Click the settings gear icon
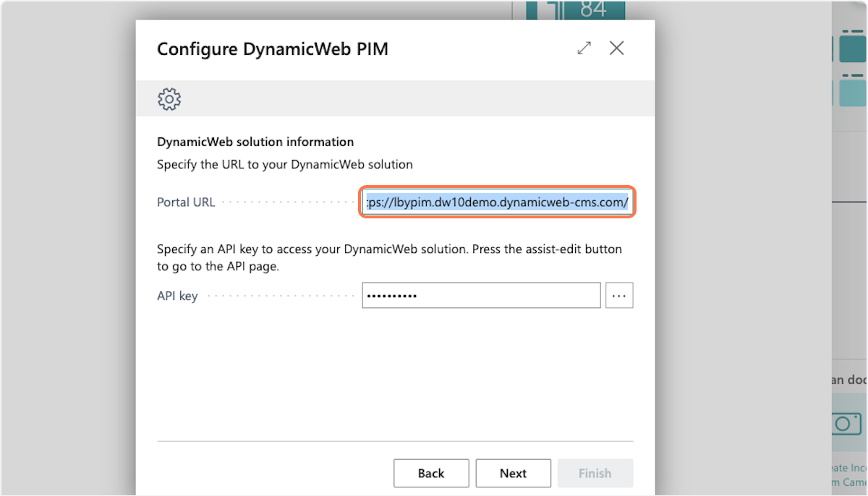This screenshot has width=868, height=496. tap(169, 98)
